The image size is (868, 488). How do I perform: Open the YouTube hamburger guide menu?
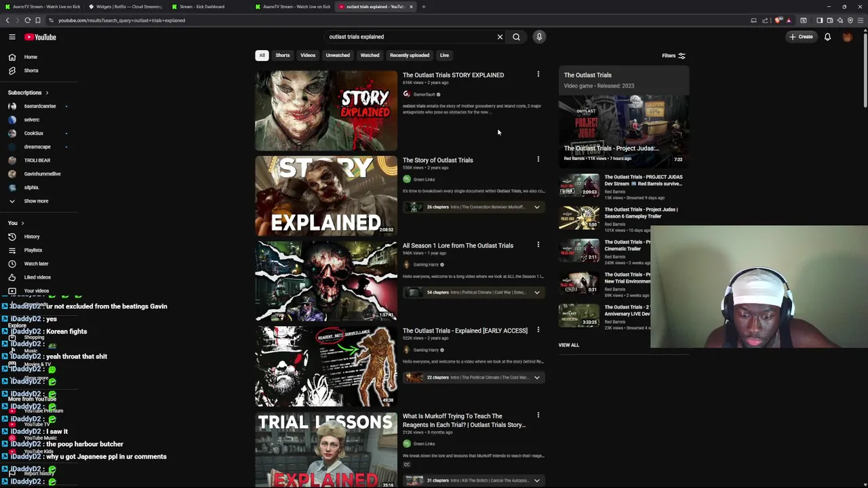point(12,37)
